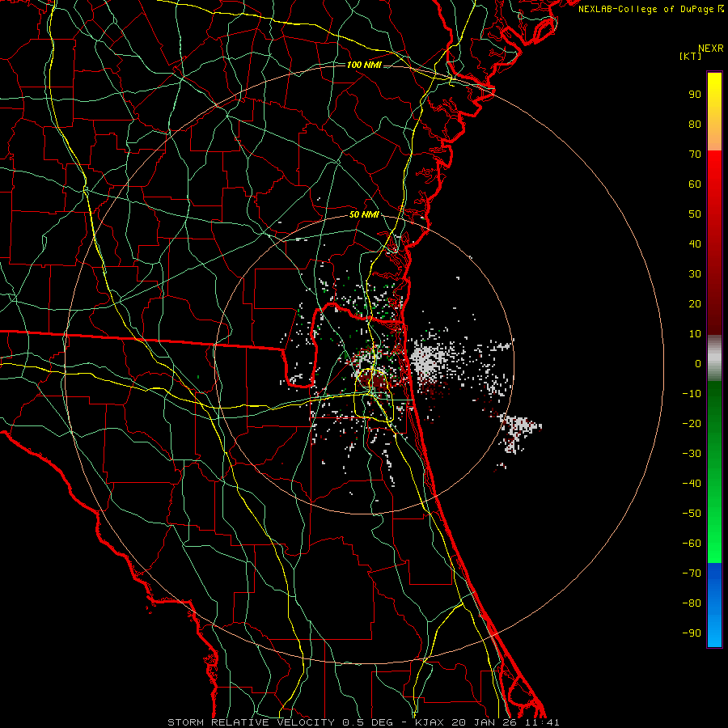Click the -10 value on the velocity scale

692,394
